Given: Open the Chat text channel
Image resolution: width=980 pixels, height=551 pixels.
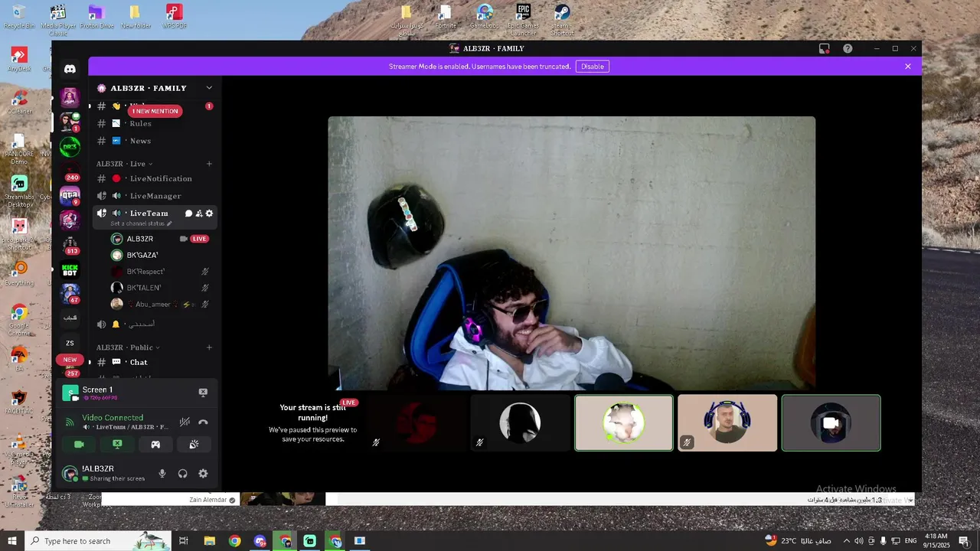Looking at the screenshot, I should coord(155,362).
